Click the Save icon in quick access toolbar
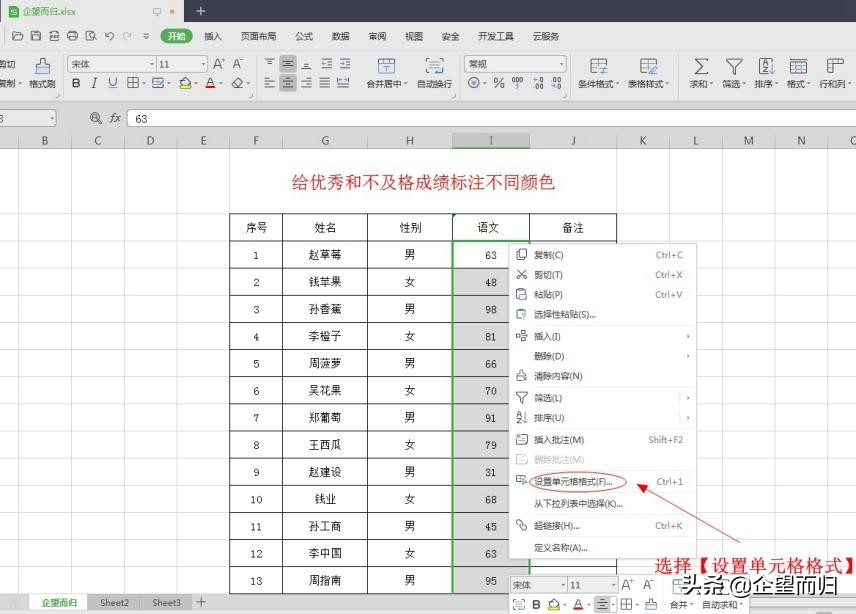 (x=36, y=36)
